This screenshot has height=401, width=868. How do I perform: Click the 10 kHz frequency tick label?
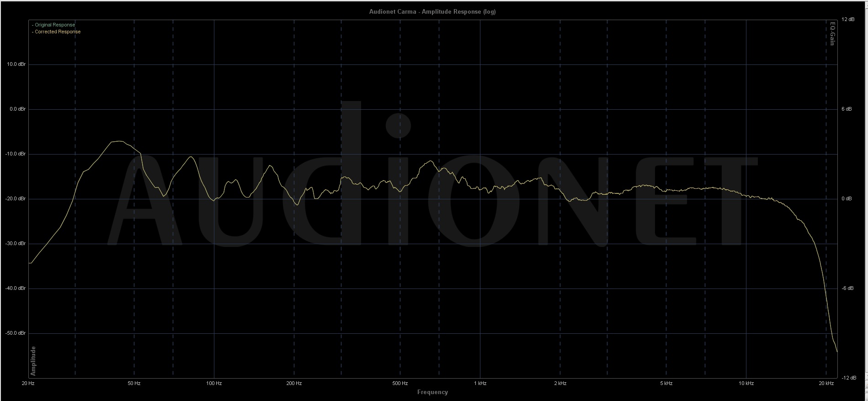tap(746, 383)
